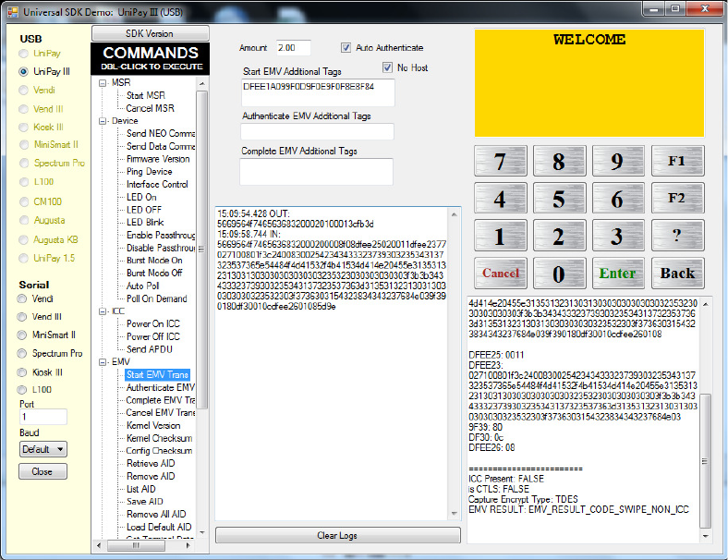Screen dimensions: 728x560
Task: Tap keypad digit 3
Action: pyautogui.click(x=618, y=236)
